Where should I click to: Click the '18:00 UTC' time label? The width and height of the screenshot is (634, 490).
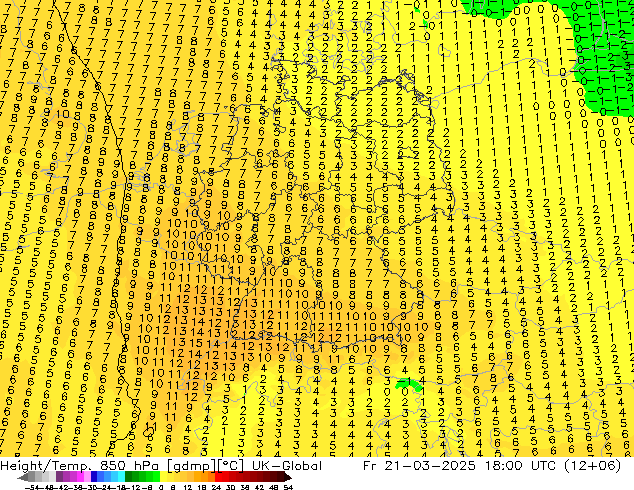coord(522,466)
